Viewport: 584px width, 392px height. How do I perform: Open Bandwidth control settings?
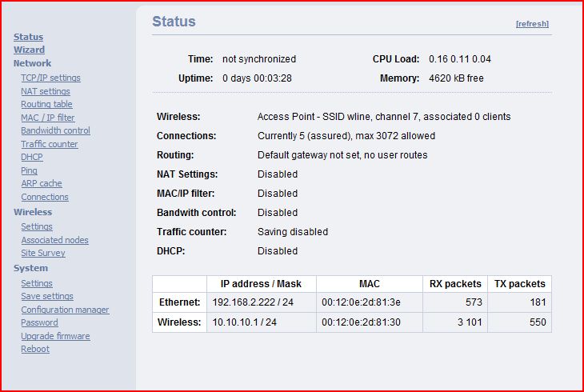tap(55, 130)
